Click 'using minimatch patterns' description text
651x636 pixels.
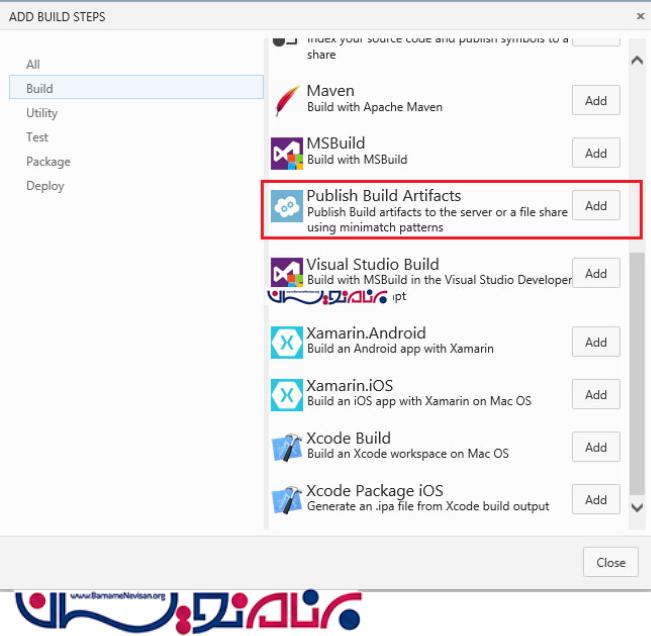coord(375,227)
